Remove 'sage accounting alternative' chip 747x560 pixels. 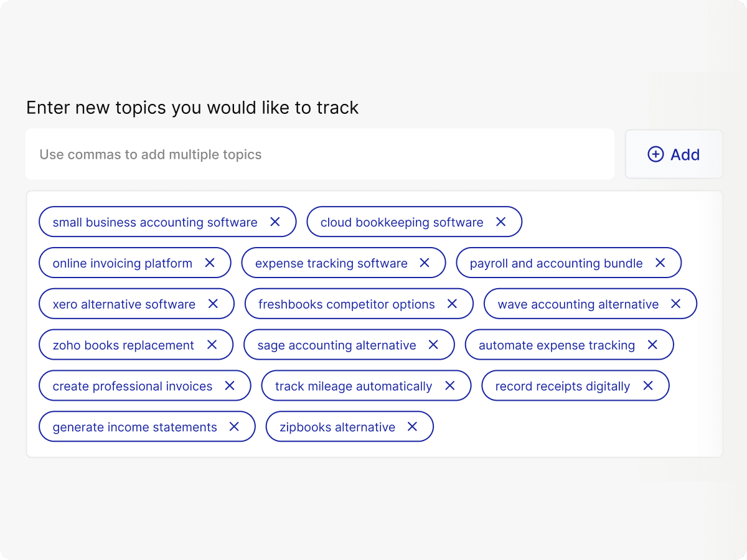click(x=434, y=345)
